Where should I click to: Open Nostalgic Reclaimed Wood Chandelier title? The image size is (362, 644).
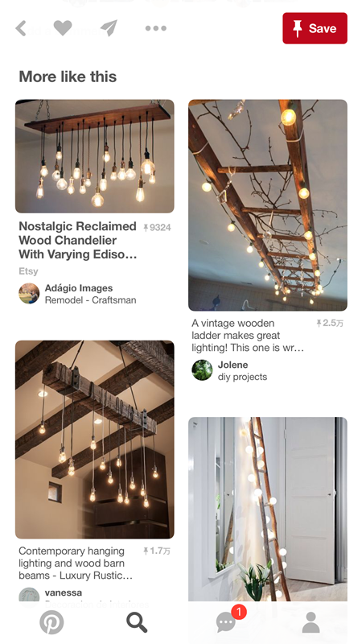tap(78, 240)
